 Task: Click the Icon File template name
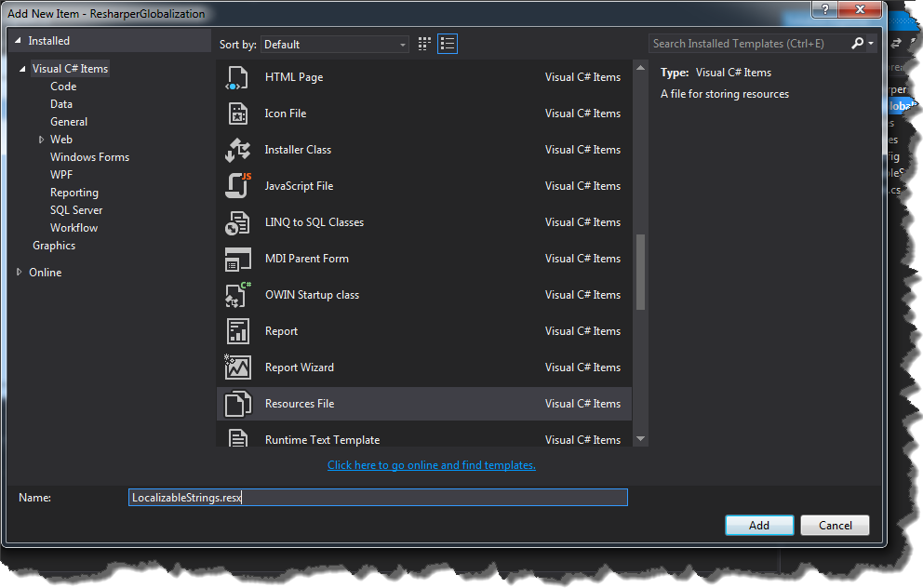(286, 114)
